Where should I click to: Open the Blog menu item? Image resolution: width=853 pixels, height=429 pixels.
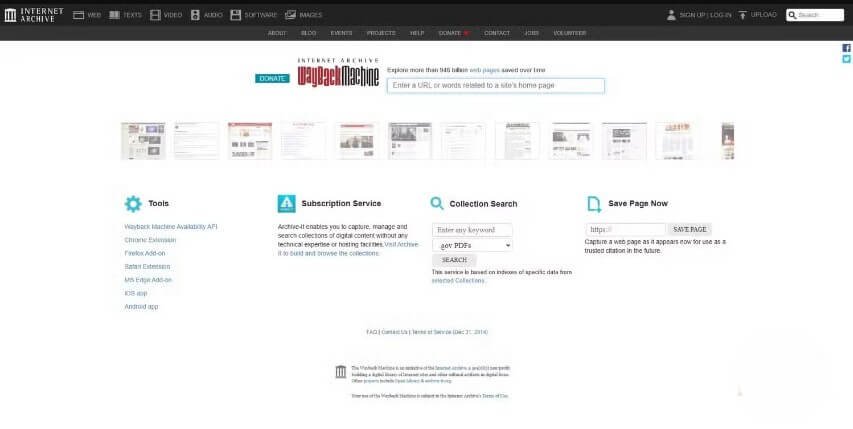click(308, 33)
